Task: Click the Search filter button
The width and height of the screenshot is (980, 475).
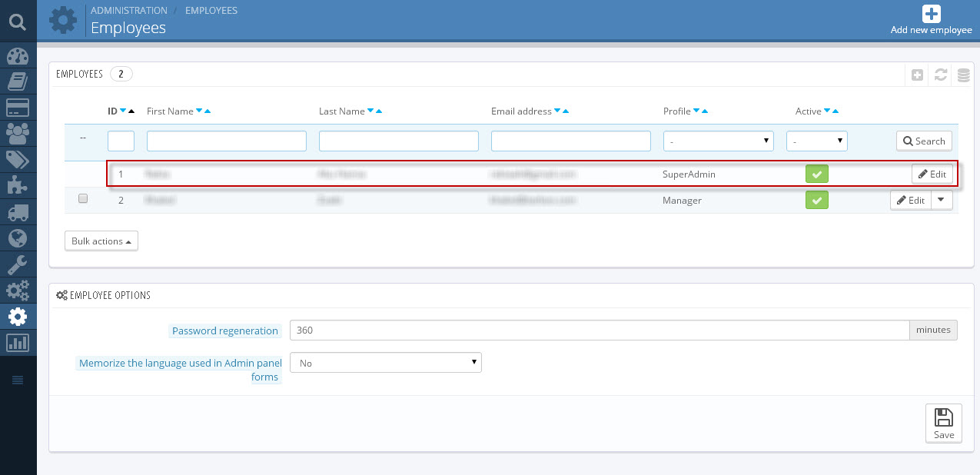Action: tap(924, 141)
